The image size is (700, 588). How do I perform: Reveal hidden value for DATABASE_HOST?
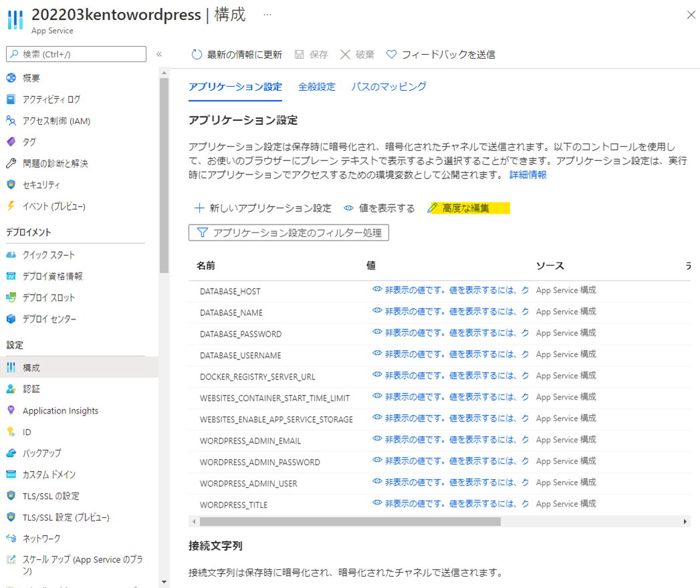click(x=377, y=291)
